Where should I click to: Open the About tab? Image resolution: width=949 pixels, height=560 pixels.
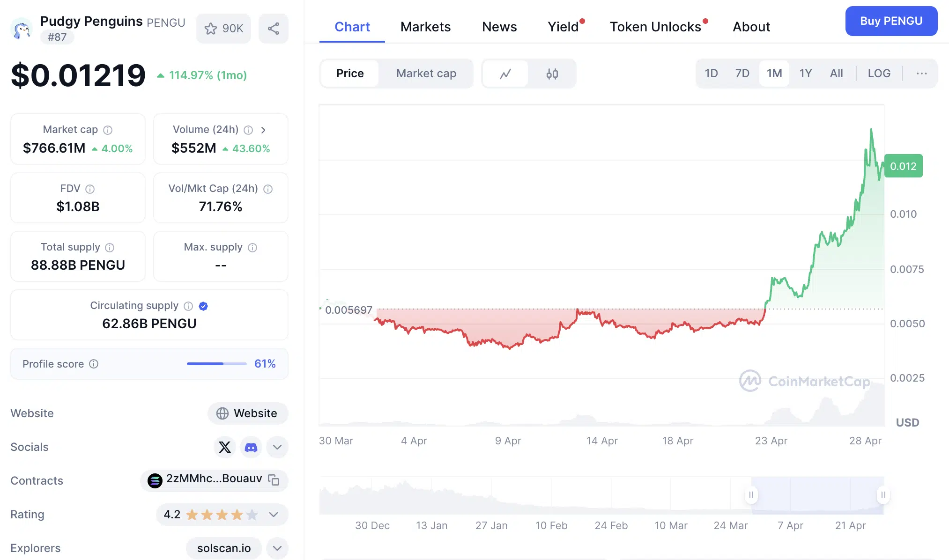751,27
